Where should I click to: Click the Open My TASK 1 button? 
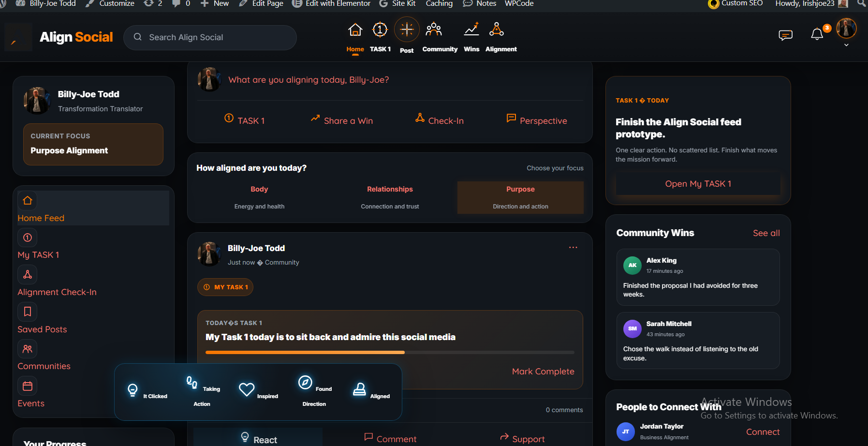[698, 184]
